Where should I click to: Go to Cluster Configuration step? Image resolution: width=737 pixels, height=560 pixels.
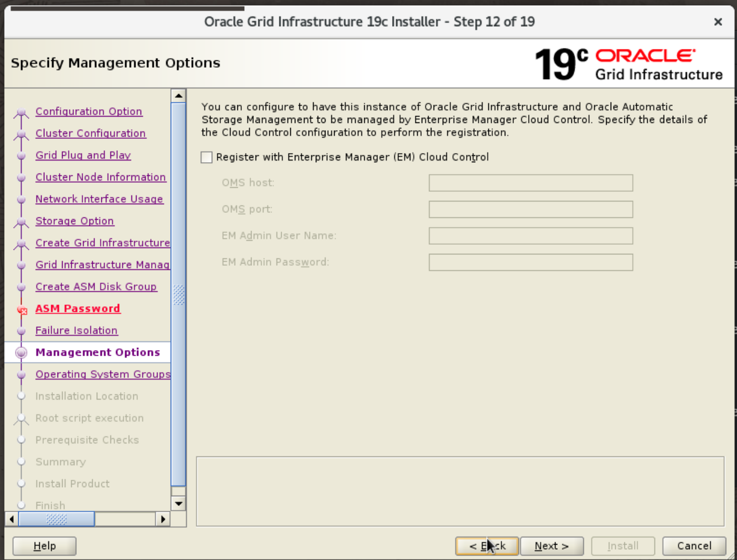pos(90,133)
